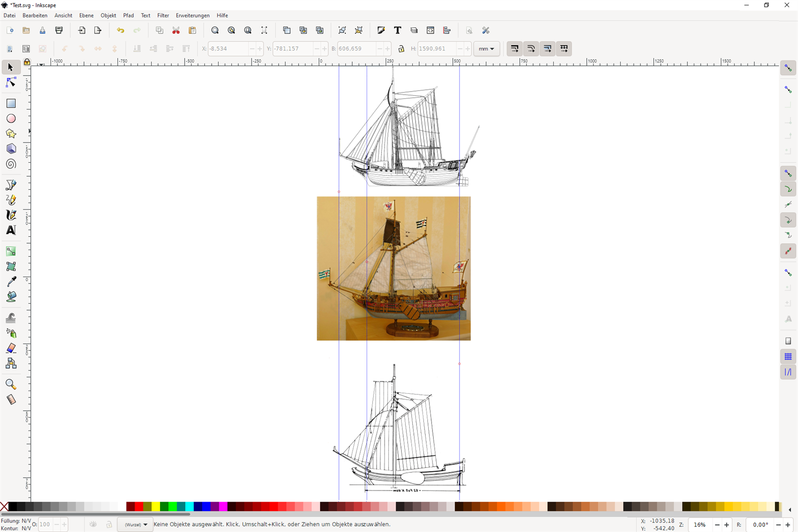Open the Text and font dialog
The image size is (798, 532).
click(x=397, y=30)
